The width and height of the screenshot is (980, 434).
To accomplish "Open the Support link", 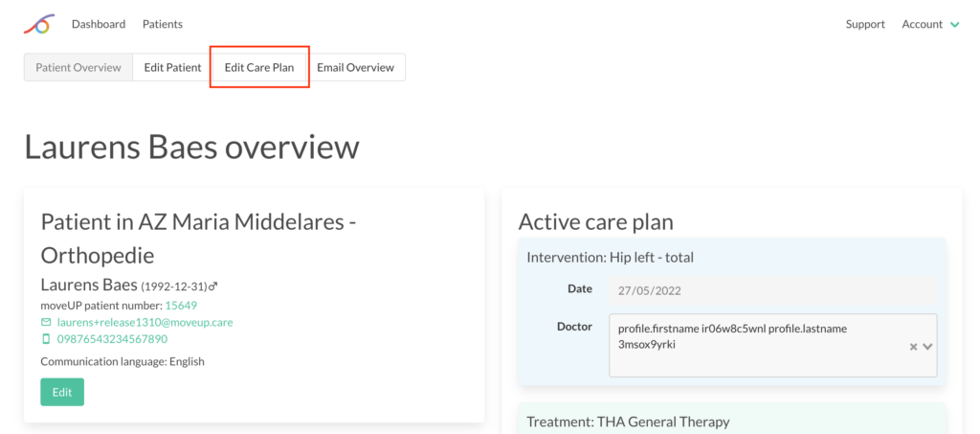I will click(865, 24).
